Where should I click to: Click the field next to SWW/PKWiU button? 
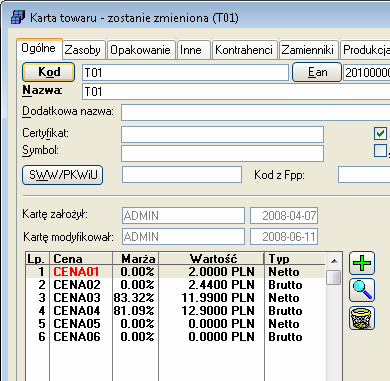182,175
